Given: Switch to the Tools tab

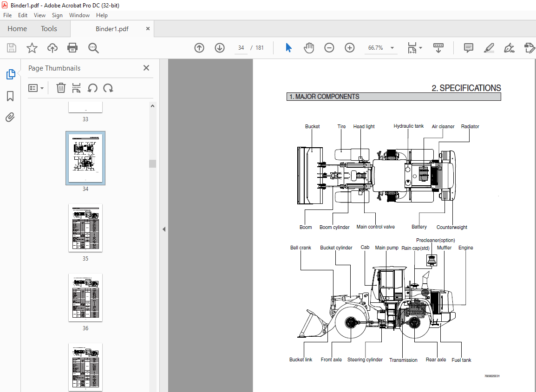Looking at the screenshot, I should [49, 29].
